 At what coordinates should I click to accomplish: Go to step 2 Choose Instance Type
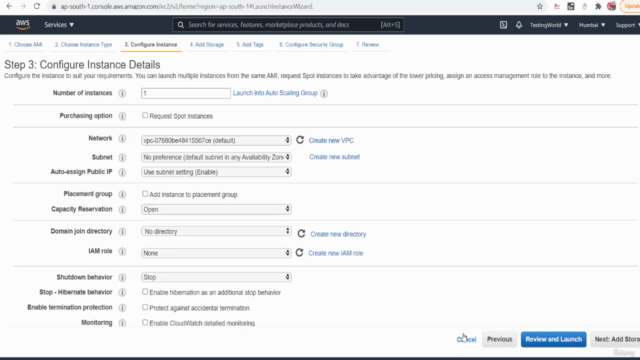(83, 44)
